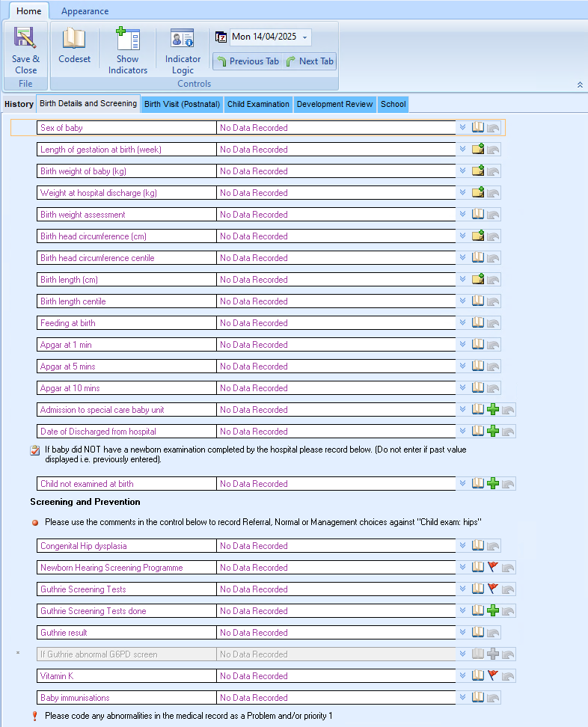Click folder add icon for Birth head circumference (cm)

[477, 236]
